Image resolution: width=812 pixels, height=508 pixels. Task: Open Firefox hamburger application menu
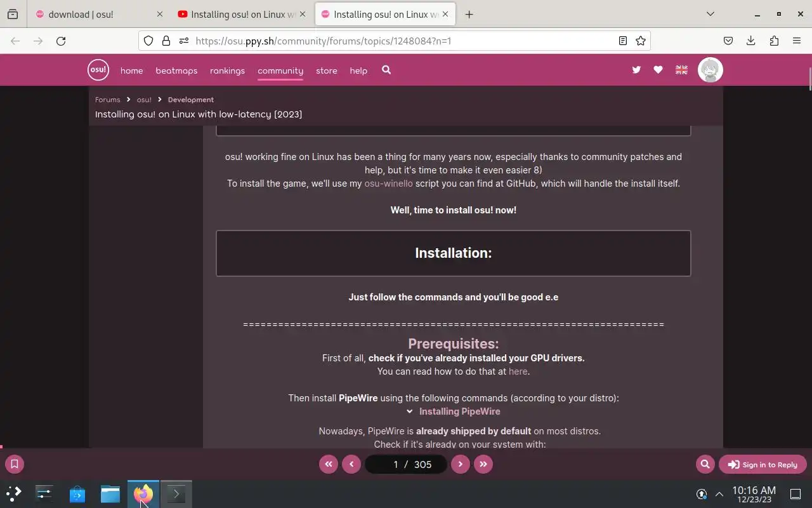pyautogui.click(x=797, y=41)
